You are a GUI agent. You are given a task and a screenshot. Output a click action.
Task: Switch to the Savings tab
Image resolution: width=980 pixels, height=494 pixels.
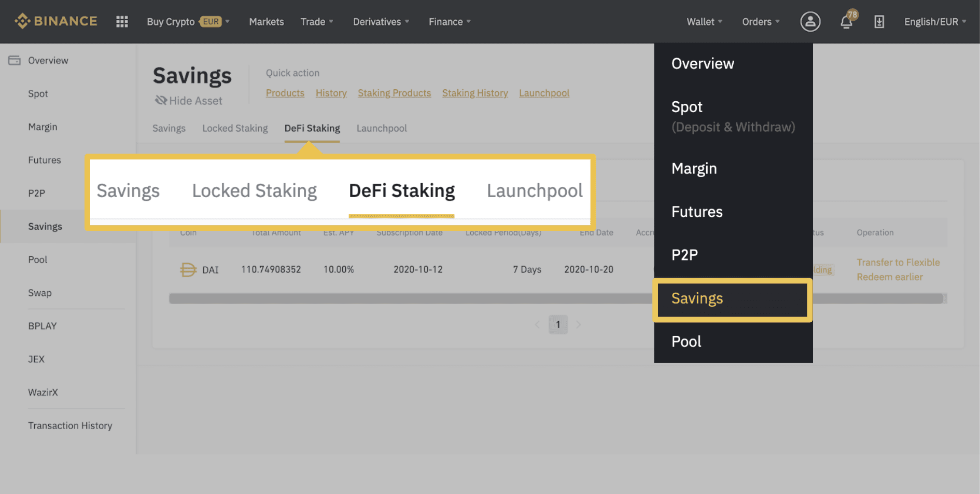pos(169,128)
